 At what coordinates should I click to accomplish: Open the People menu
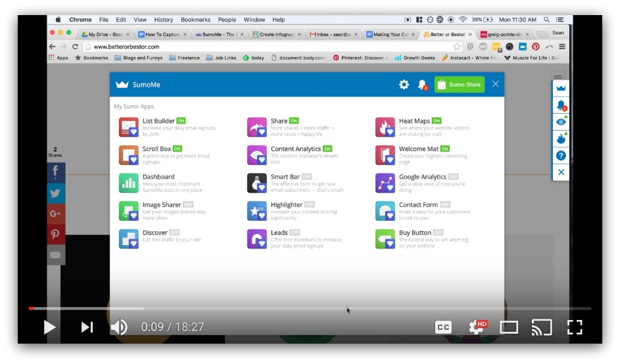coord(227,20)
